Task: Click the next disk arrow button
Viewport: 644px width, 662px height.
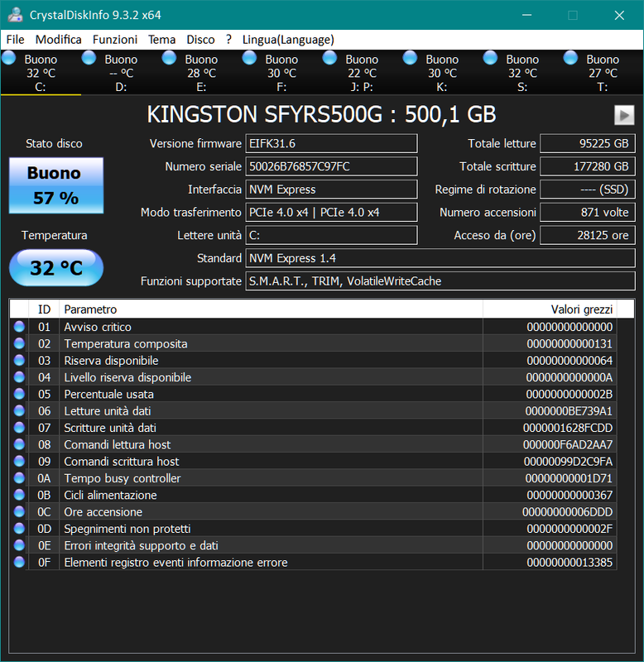Action: [624, 115]
